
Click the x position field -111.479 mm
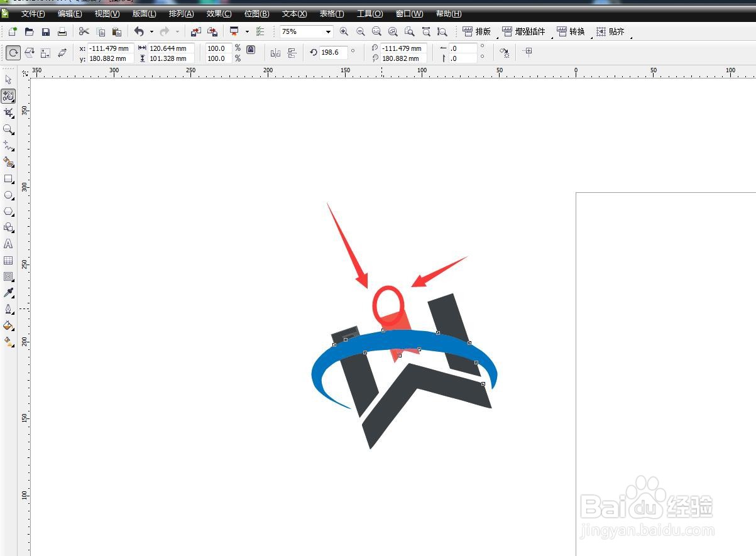click(111, 48)
